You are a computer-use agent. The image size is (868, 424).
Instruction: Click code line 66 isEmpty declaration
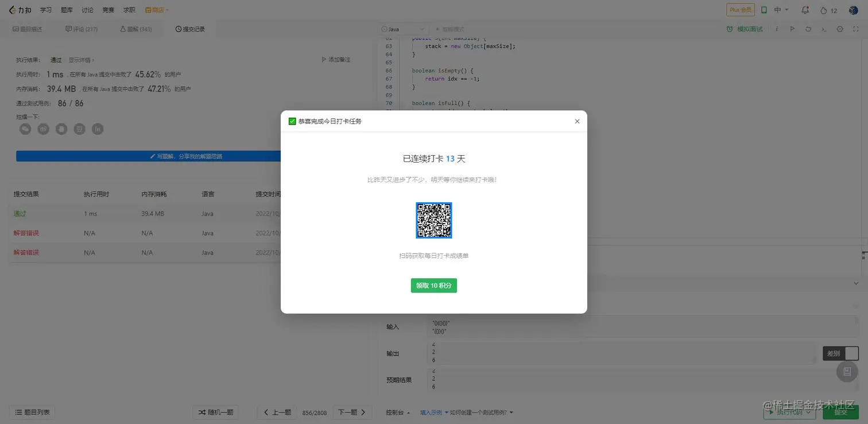tap(442, 71)
